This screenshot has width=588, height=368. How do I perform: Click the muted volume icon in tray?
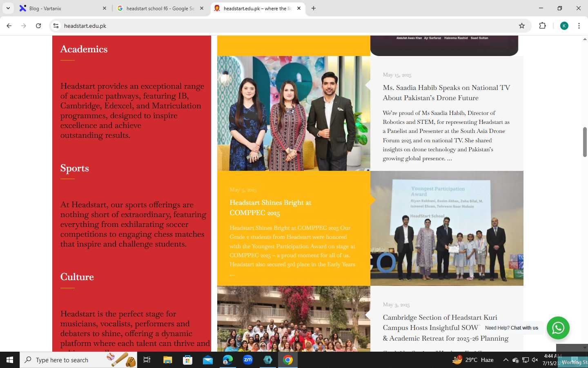point(535,360)
